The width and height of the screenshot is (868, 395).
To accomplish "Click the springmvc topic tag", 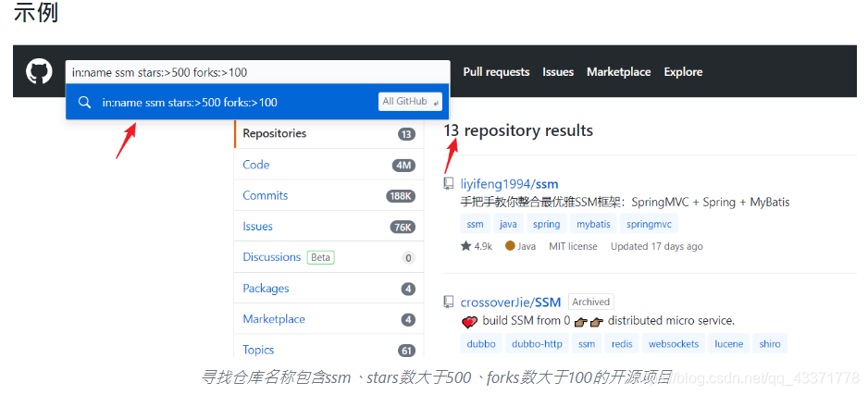I will [649, 224].
